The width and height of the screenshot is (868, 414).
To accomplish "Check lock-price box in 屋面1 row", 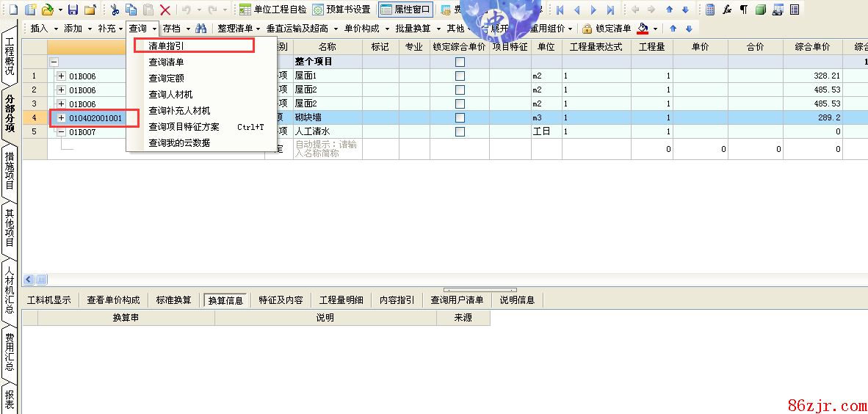I will click(x=460, y=76).
